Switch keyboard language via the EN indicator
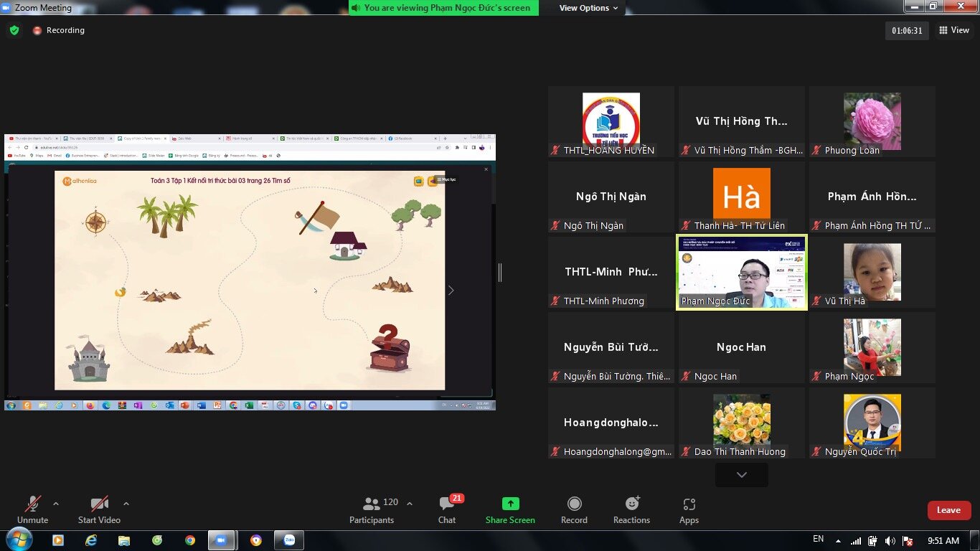The height and width of the screenshot is (551, 980). point(818,539)
